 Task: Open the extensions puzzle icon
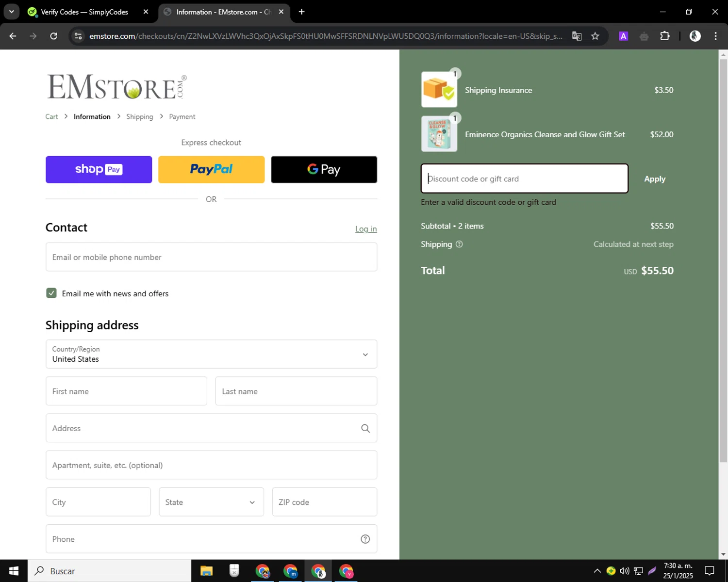tap(665, 36)
